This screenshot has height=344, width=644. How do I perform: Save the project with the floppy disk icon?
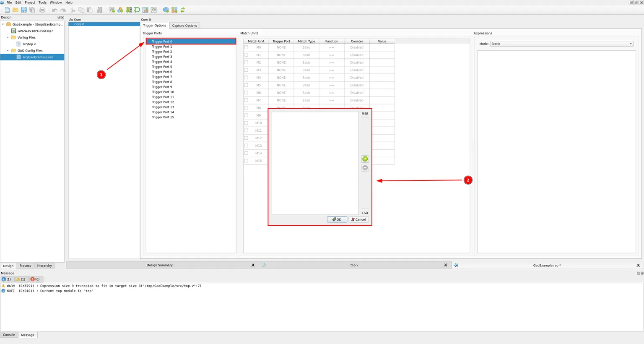pyautogui.click(x=24, y=10)
